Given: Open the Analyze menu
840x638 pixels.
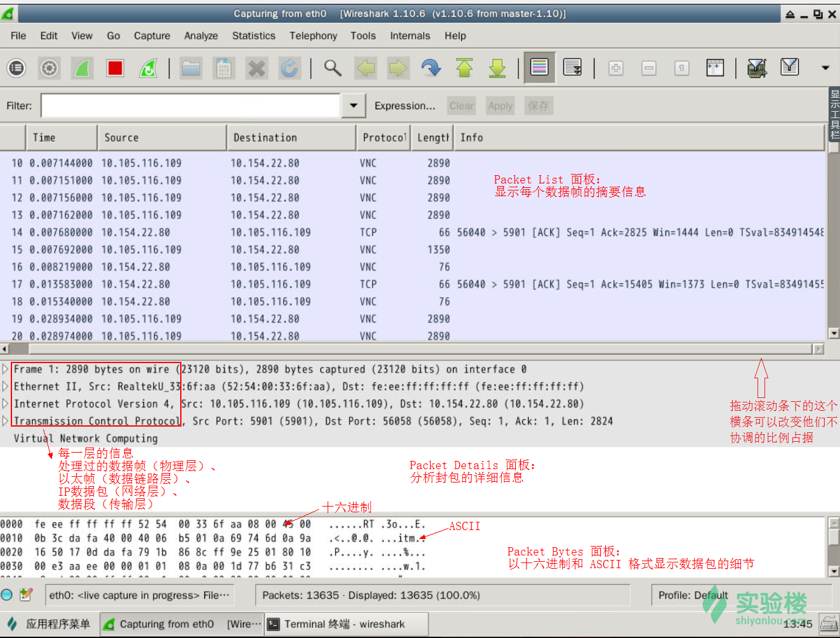Looking at the screenshot, I should (200, 36).
